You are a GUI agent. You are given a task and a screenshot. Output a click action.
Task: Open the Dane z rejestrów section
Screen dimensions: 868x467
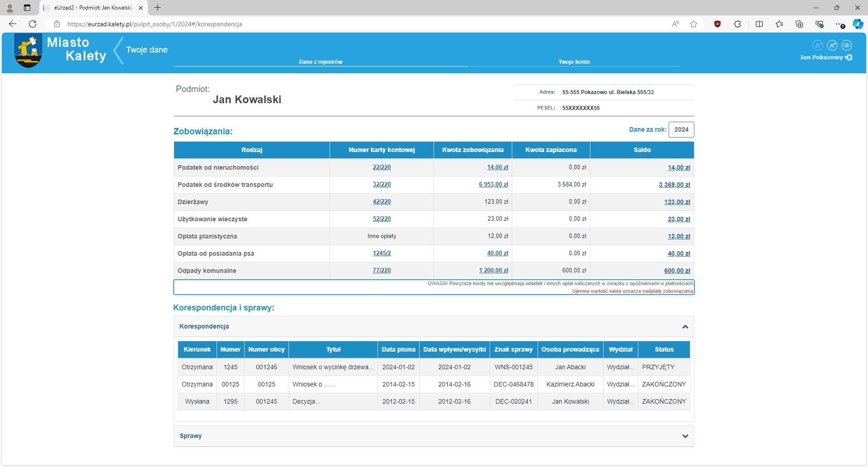pyautogui.click(x=321, y=62)
